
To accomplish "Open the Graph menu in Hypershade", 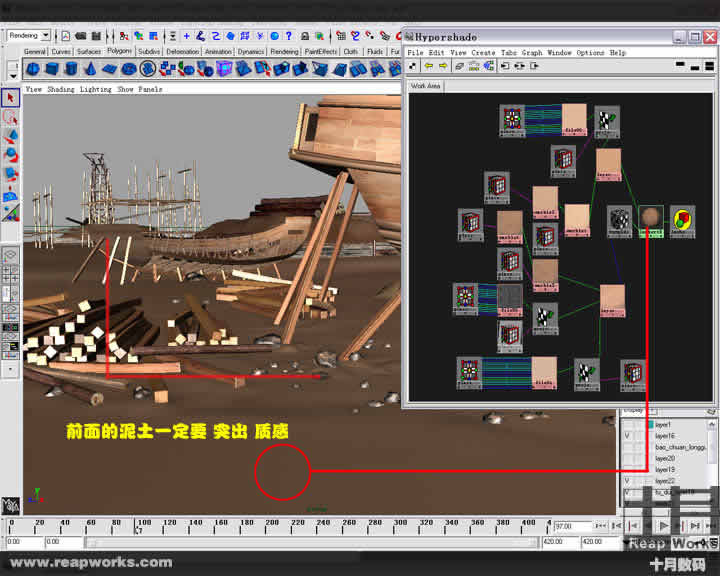I will (x=532, y=52).
